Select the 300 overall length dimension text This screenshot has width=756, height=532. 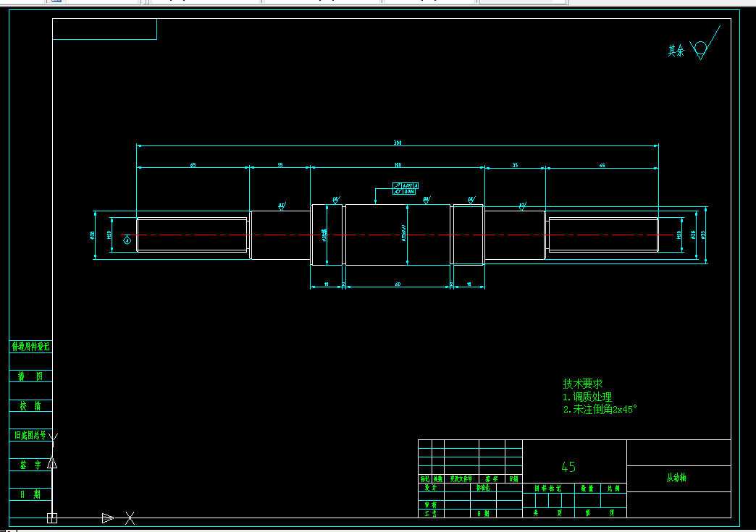coord(398,143)
